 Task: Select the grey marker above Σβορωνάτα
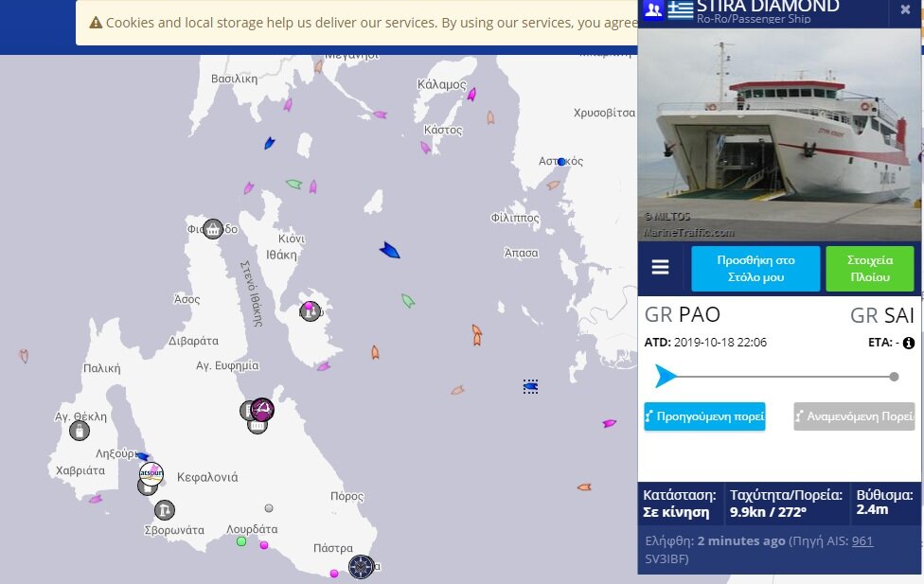[x=165, y=510]
